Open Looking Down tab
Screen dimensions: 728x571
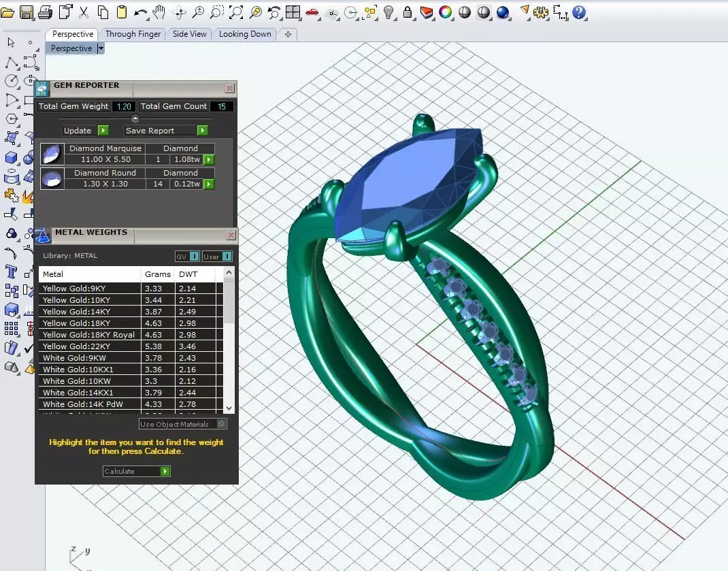click(x=245, y=34)
